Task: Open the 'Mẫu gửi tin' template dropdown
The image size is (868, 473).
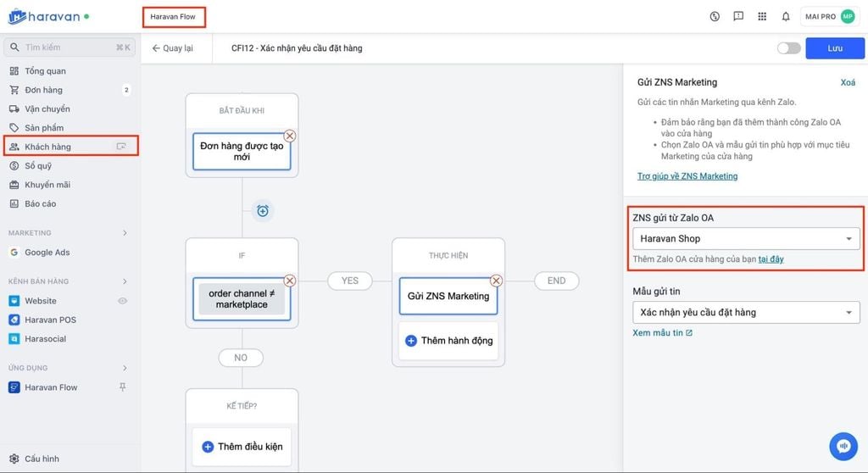Action: [x=746, y=313]
